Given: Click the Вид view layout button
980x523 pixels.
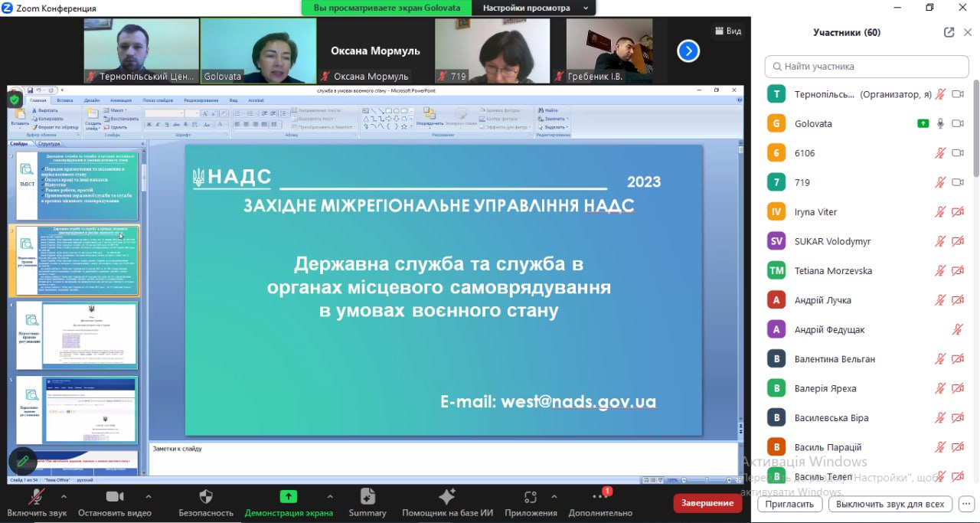Looking at the screenshot, I should (728, 31).
